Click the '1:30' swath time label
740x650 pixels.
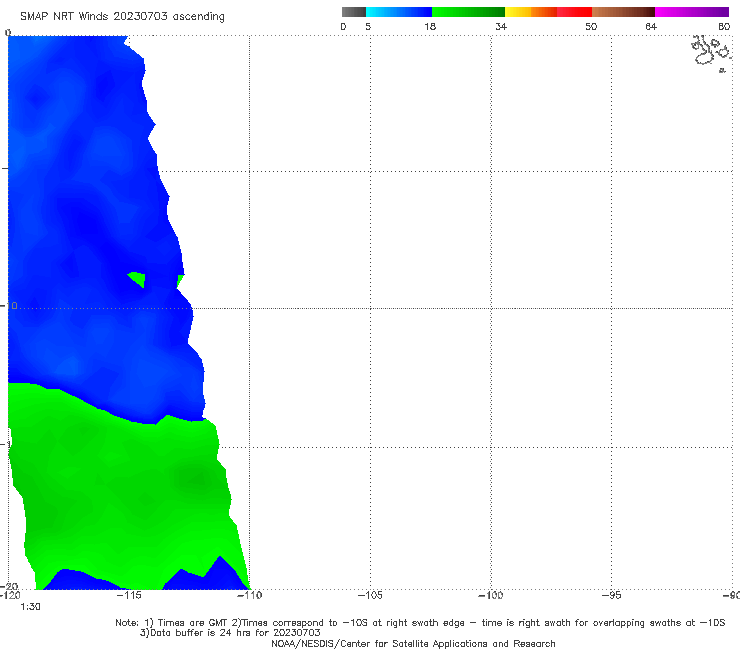tap(30, 607)
